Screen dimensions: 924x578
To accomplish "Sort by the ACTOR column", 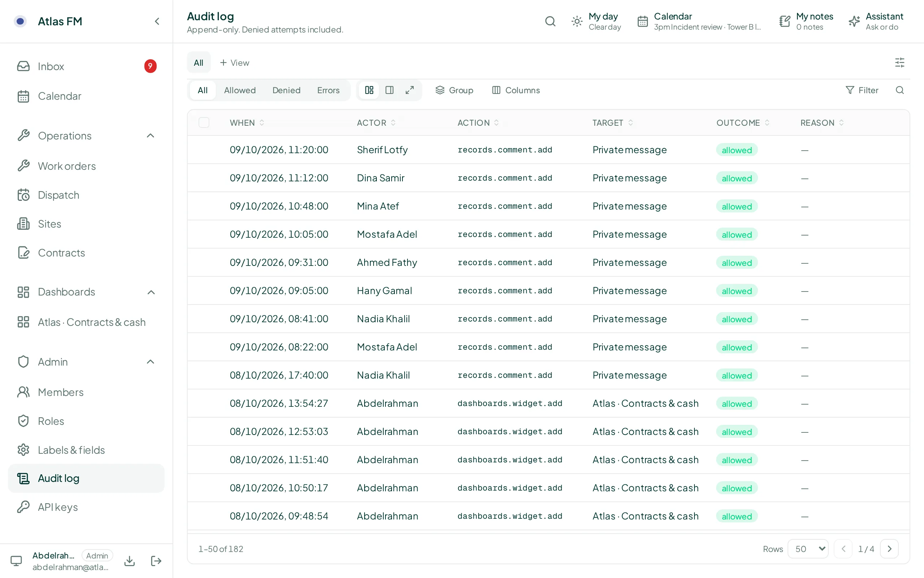I will pos(376,123).
